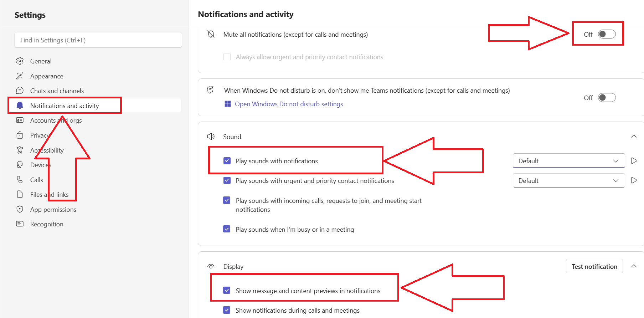This screenshot has height=318, width=644.
Task: Click the Settings heading text
Action: tap(30, 15)
